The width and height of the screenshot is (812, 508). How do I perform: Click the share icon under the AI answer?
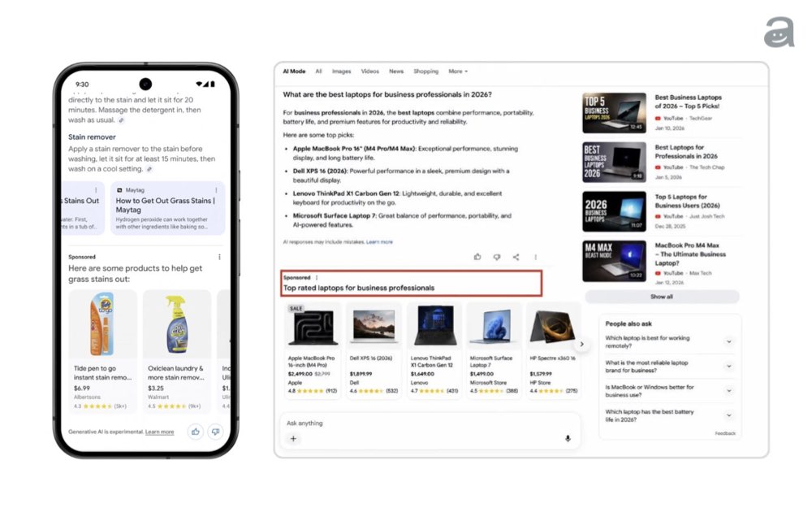click(516, 257)
